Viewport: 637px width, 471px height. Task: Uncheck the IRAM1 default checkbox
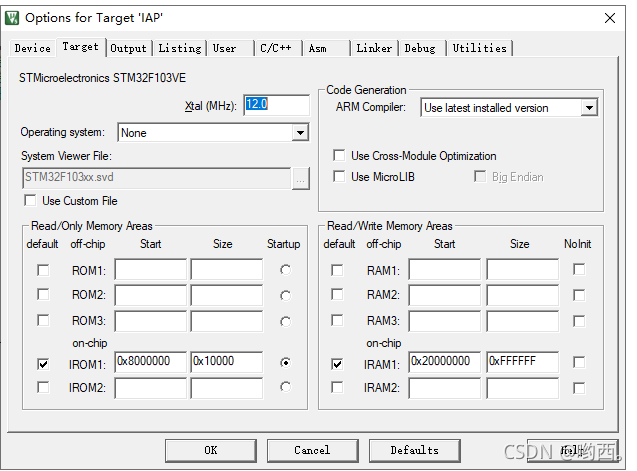click(x=337, y=364)
